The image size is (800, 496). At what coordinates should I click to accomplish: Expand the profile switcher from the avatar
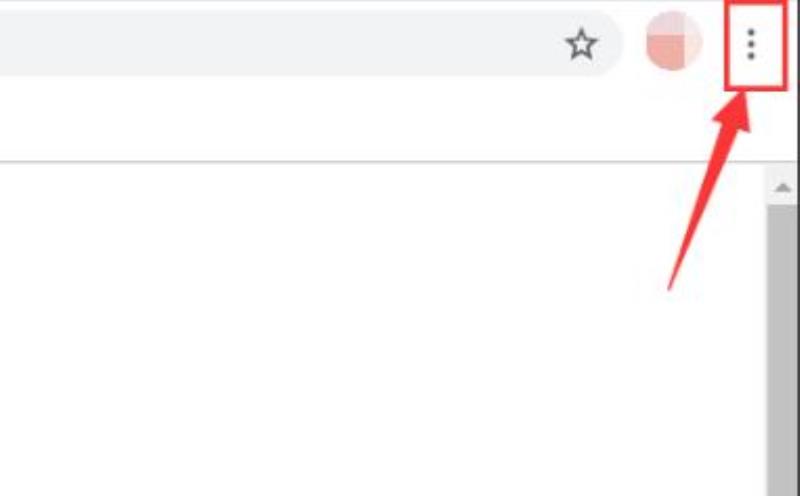(x=674, y=40)
